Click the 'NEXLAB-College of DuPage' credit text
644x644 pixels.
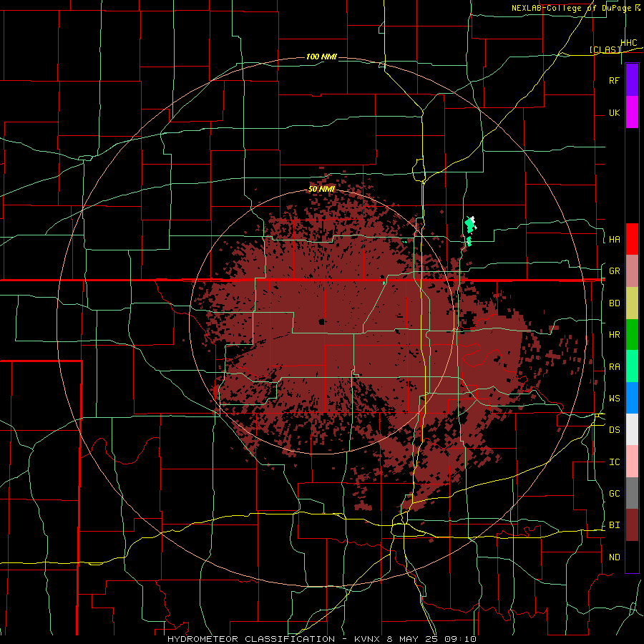click(x=571, y=8)
